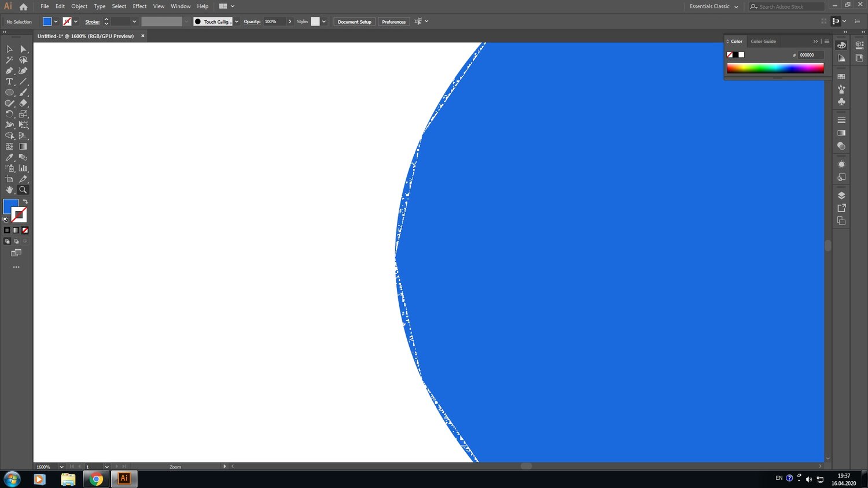Expand the stroke weight dropdown
This screenshot has height=488, width=868.
[x=134, y=21]
